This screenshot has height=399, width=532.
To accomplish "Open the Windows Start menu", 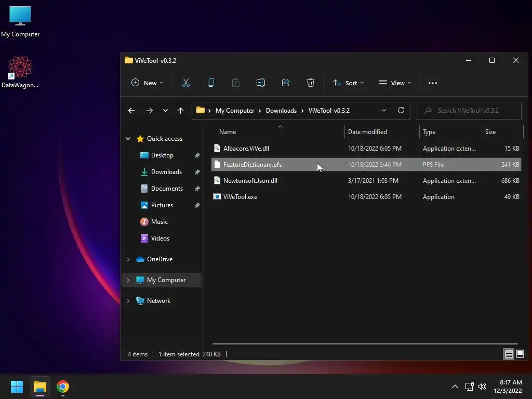I will click(17, 387).
